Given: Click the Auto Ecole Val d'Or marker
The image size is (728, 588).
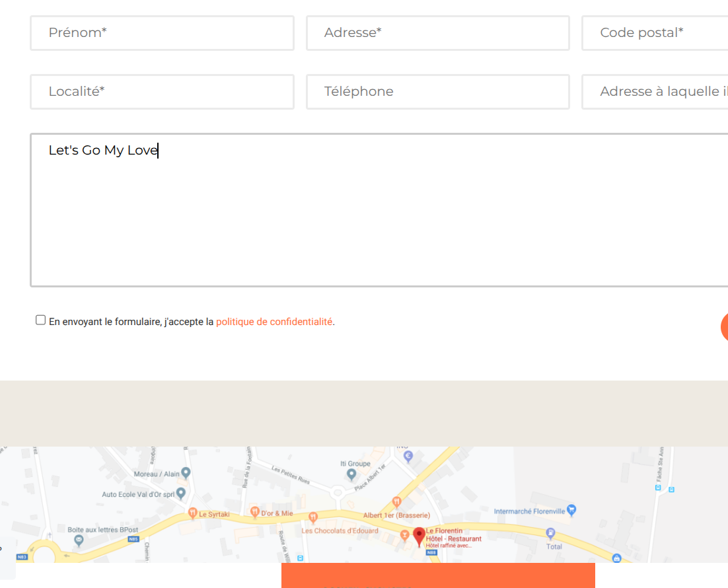Looking at the screenshot, I should [181, 494].
